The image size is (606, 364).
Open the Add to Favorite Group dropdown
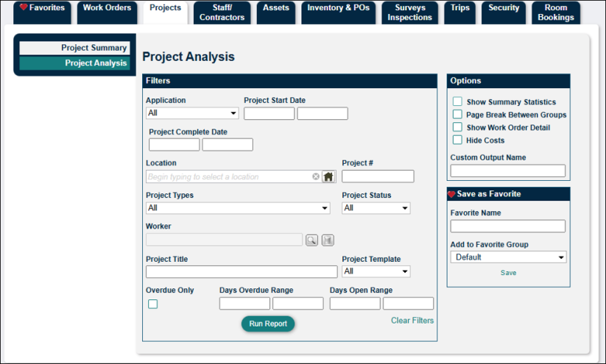click(x=508, y=257)
